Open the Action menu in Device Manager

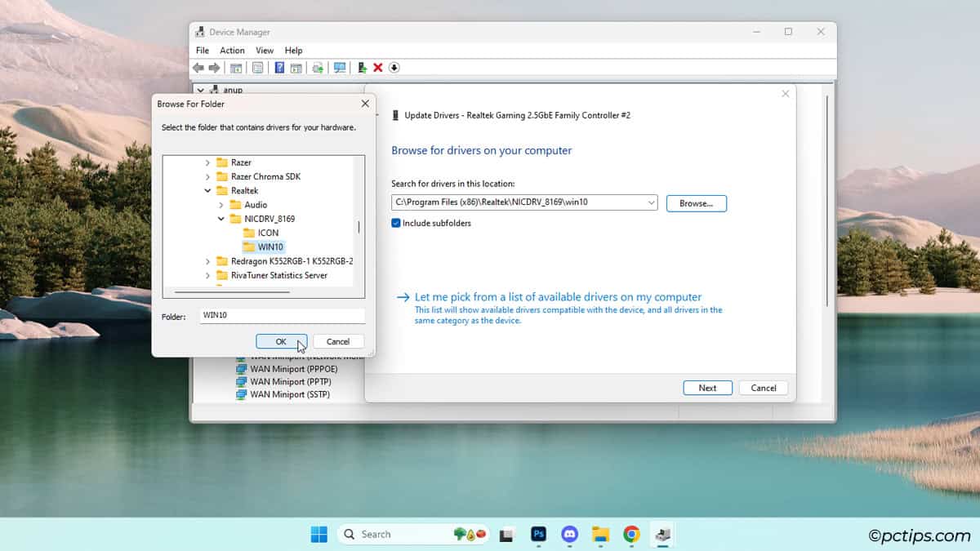(x=232, y=51)
